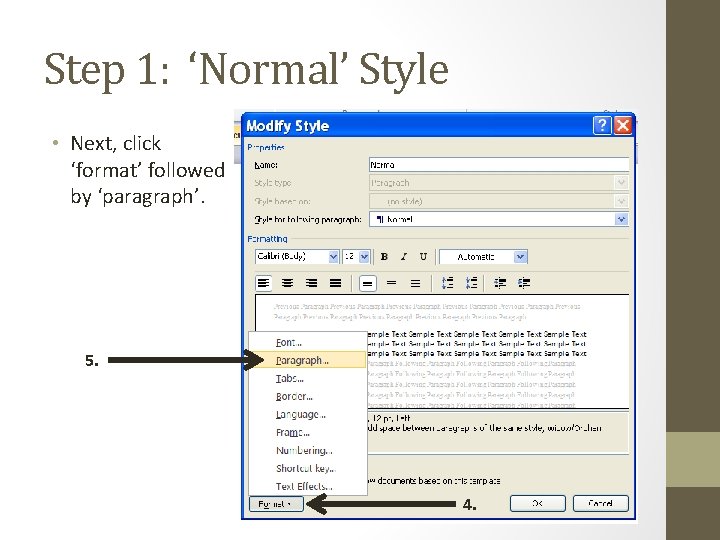This screenshot has width=720, height=540.
Task: Choose Font... from the Format menu
Action: [307, 343]
